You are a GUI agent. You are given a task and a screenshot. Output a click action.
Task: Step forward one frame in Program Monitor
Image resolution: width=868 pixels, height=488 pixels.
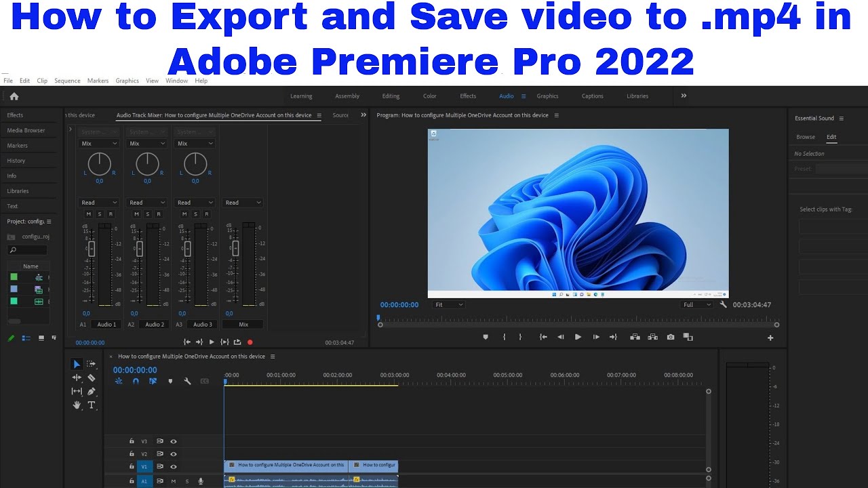(596, 337)
